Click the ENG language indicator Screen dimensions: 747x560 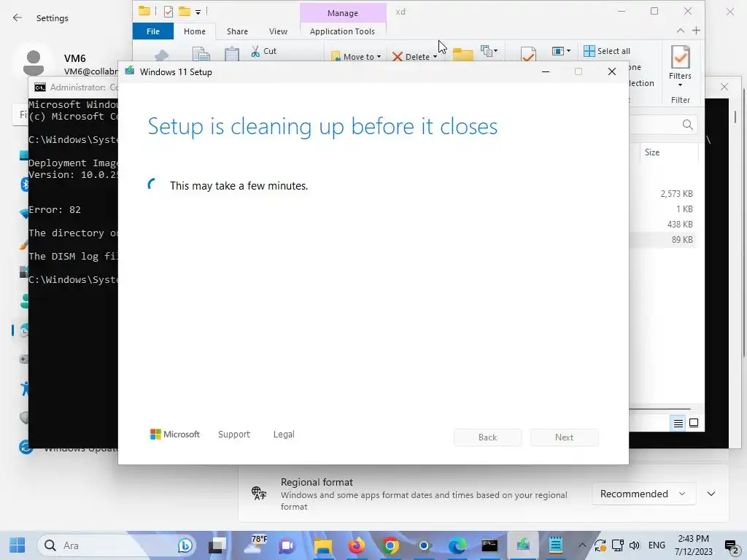tap(657, 545)
